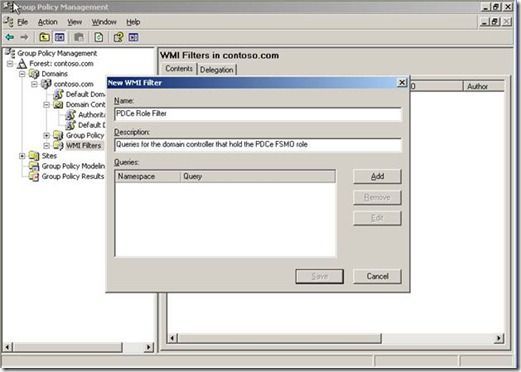The width and height of the screenshot is (521, 372).
Task: Click the disabled Edit button
Action: pyautogui.click(x=377, y=218)
